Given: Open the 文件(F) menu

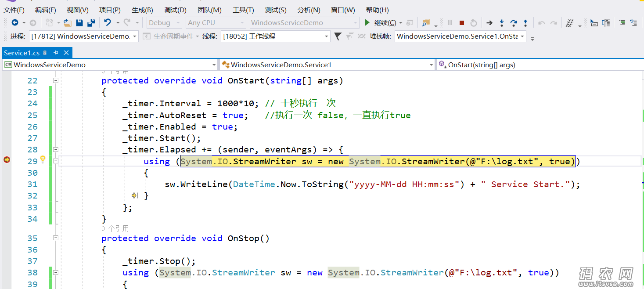Looking at the screenshot, I should (14, 10).
